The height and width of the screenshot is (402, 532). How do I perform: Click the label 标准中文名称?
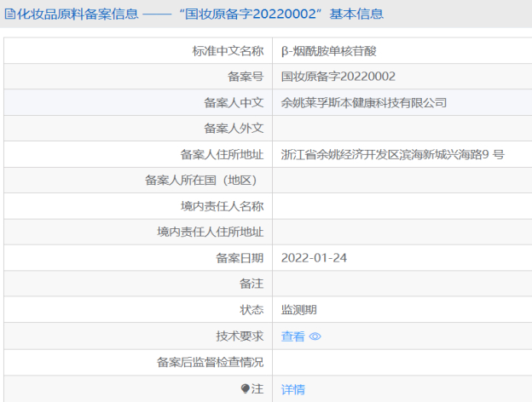(x=228, y=51)
